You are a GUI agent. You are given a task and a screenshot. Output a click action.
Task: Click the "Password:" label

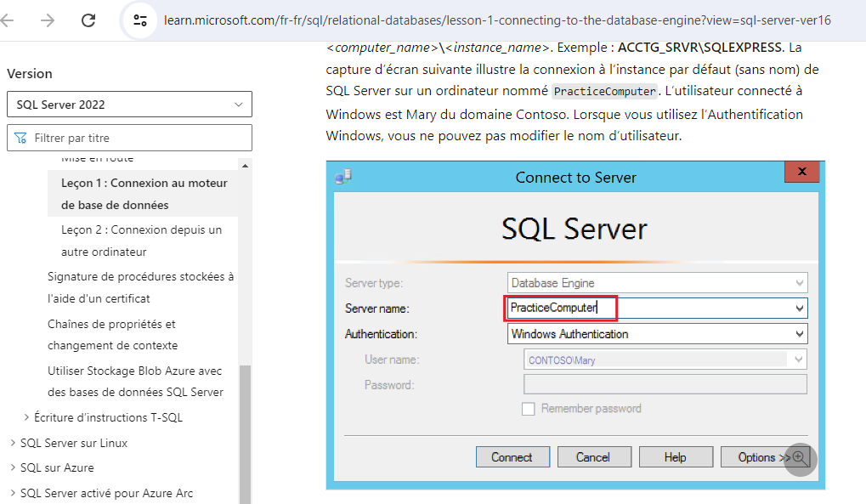point(389,385)
